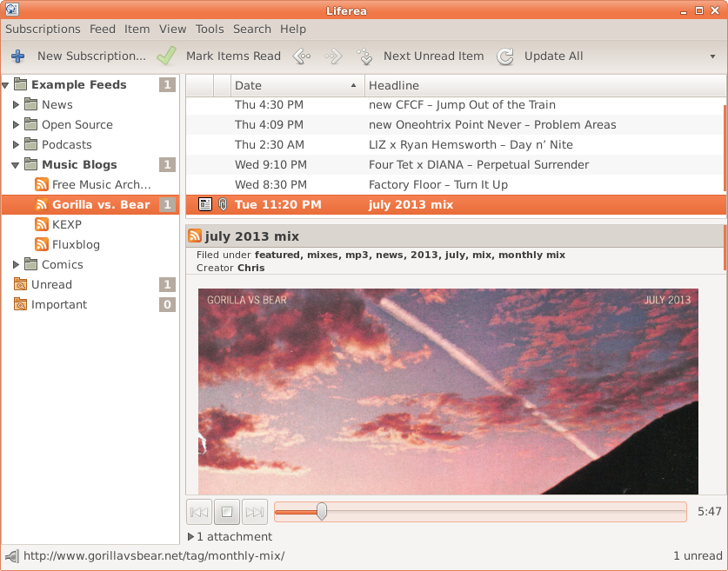Click the New Subscription plus icon
This screenshot has width=728, height=571.
pos(17,56)
